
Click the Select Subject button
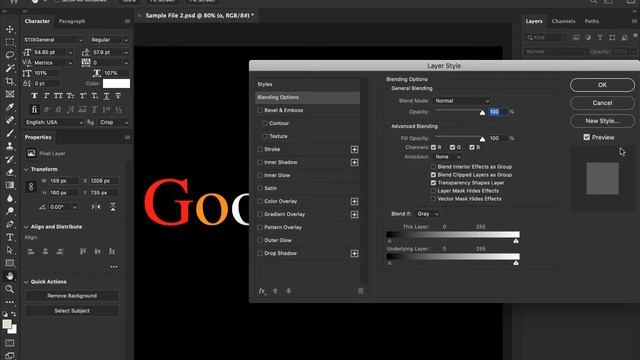point(72,311)
